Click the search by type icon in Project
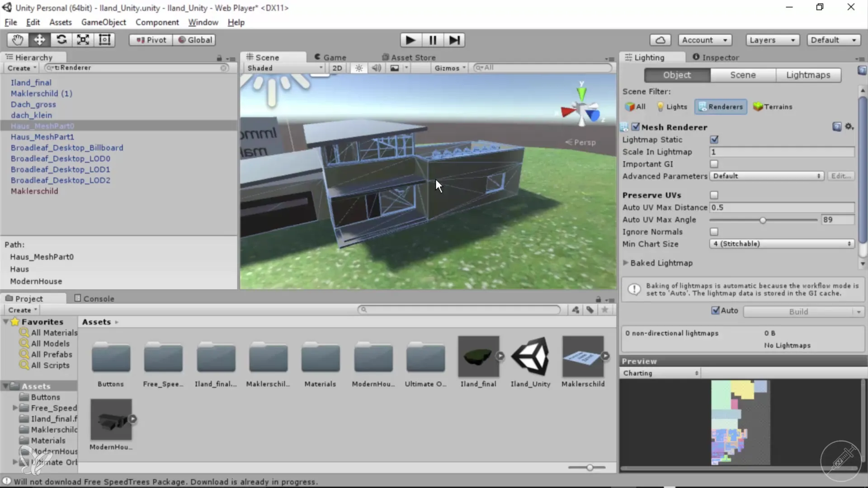This screenshot has height=488, width=868. tap(576, 310)
